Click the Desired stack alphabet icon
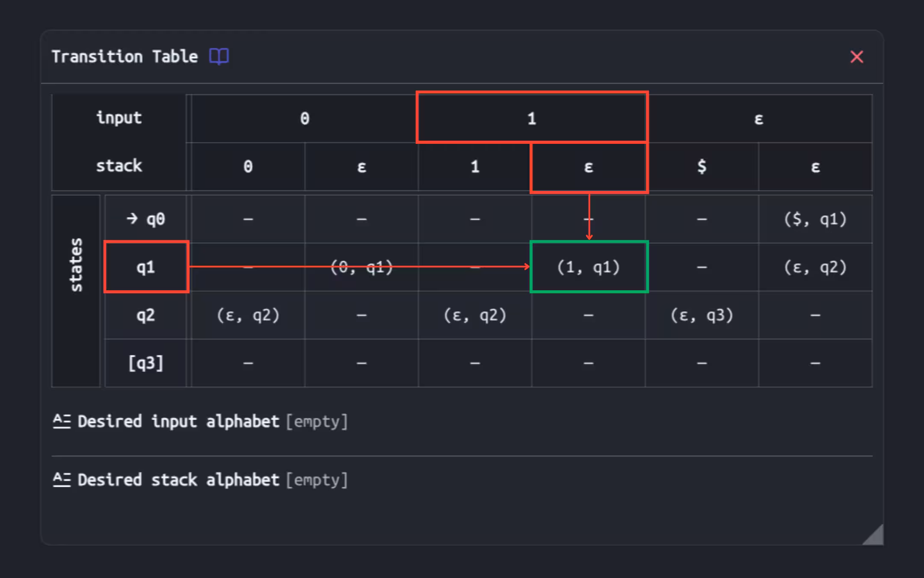 coord(62,480)
